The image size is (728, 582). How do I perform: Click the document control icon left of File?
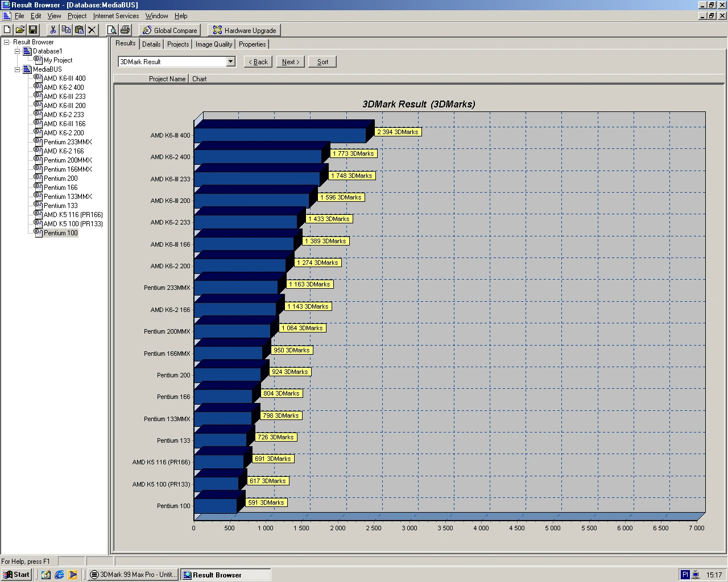coord(6,16)
